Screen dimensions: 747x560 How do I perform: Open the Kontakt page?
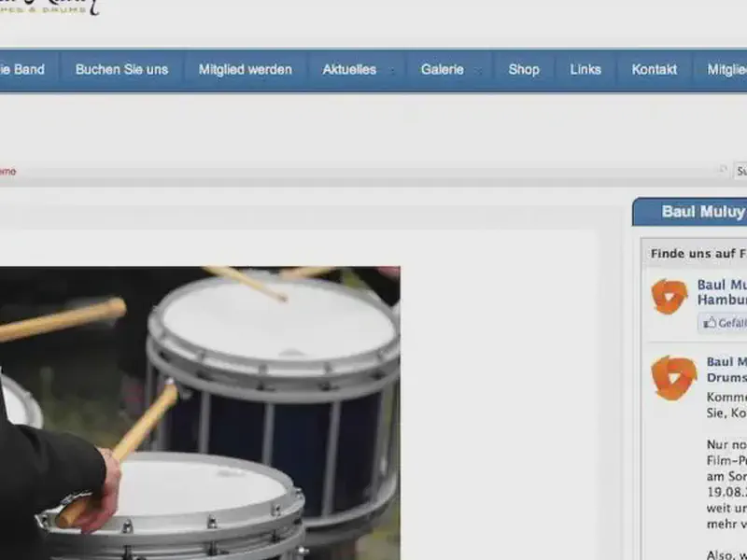point(655,69)
